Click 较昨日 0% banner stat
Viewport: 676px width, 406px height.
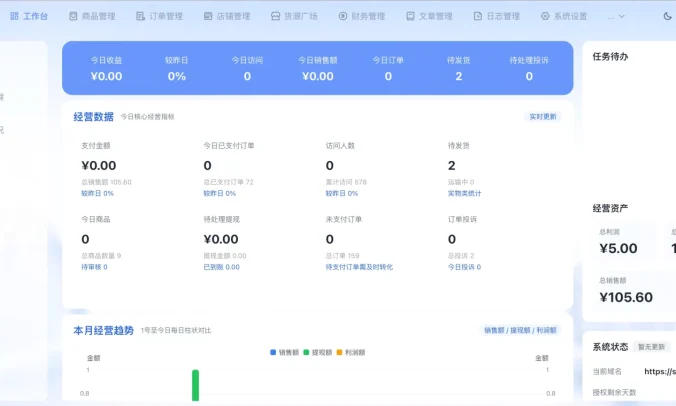[x=177, y=69]
